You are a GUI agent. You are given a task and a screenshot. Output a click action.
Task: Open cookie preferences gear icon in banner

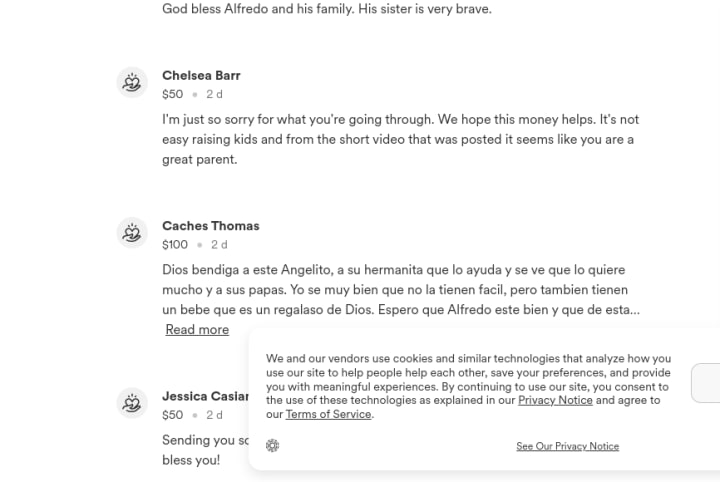pyautogui.click(x=273, y=446)
